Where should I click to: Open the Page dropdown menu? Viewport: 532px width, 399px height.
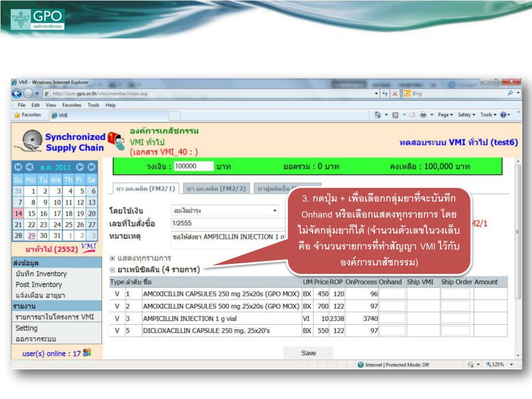click(445, 115)
